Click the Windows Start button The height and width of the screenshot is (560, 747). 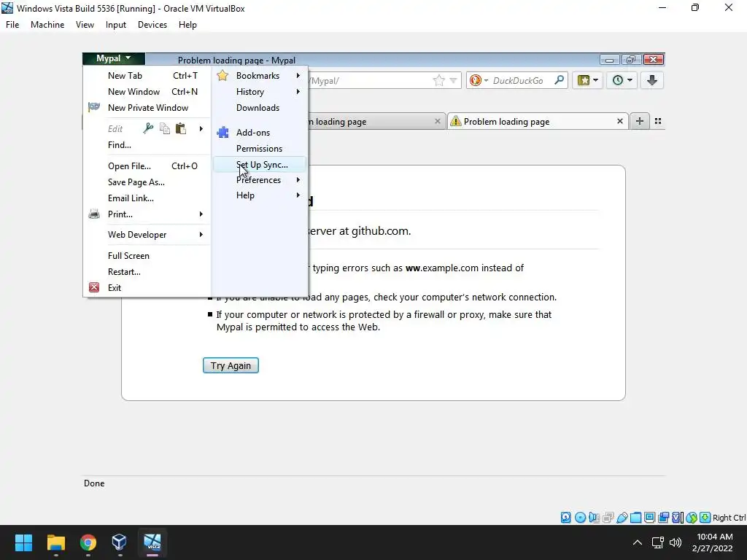[23, 542]
